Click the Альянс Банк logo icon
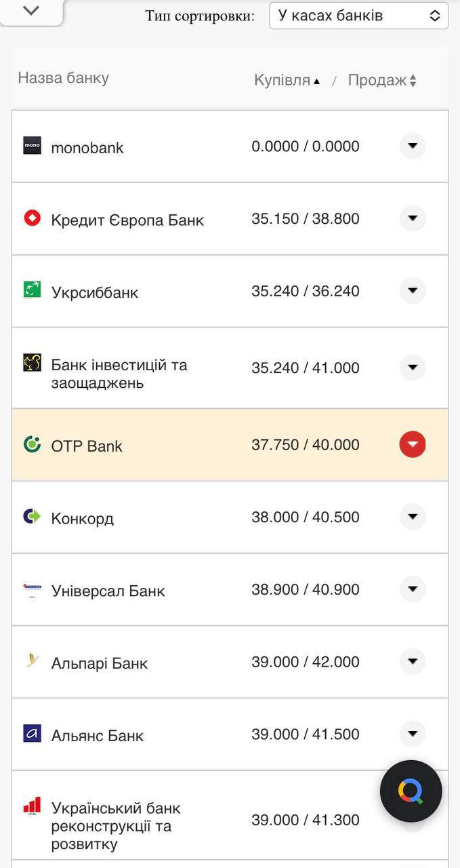Image resolution: width=460 pixels, height=868 pixels. pyautogui.click(x=32, y=734)
